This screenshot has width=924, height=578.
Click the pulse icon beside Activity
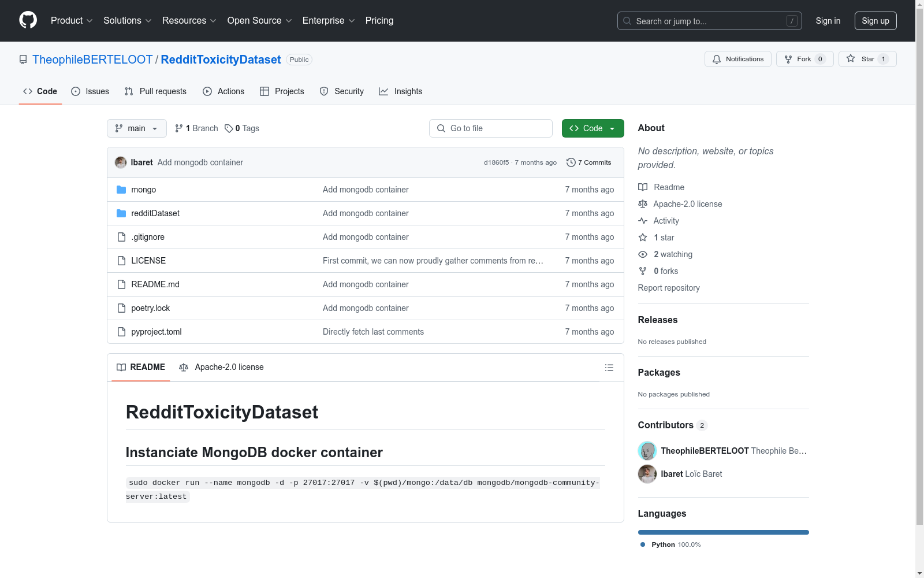tap(643, 221)
